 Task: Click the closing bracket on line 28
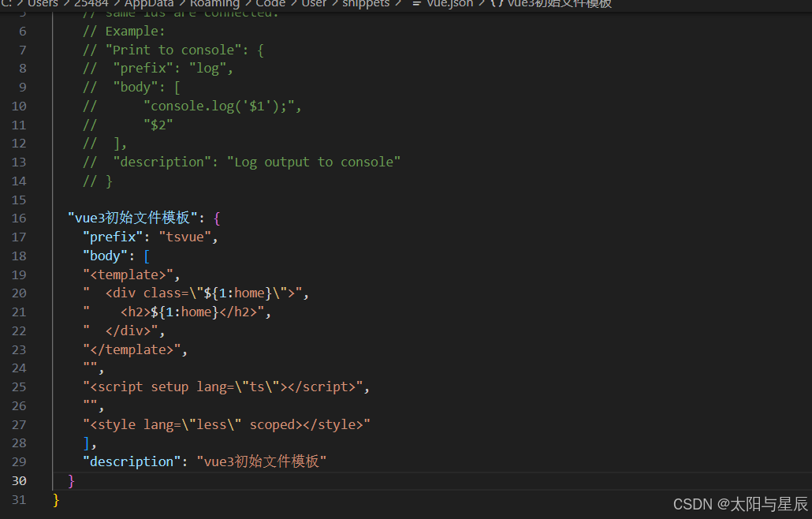point(87,443)
